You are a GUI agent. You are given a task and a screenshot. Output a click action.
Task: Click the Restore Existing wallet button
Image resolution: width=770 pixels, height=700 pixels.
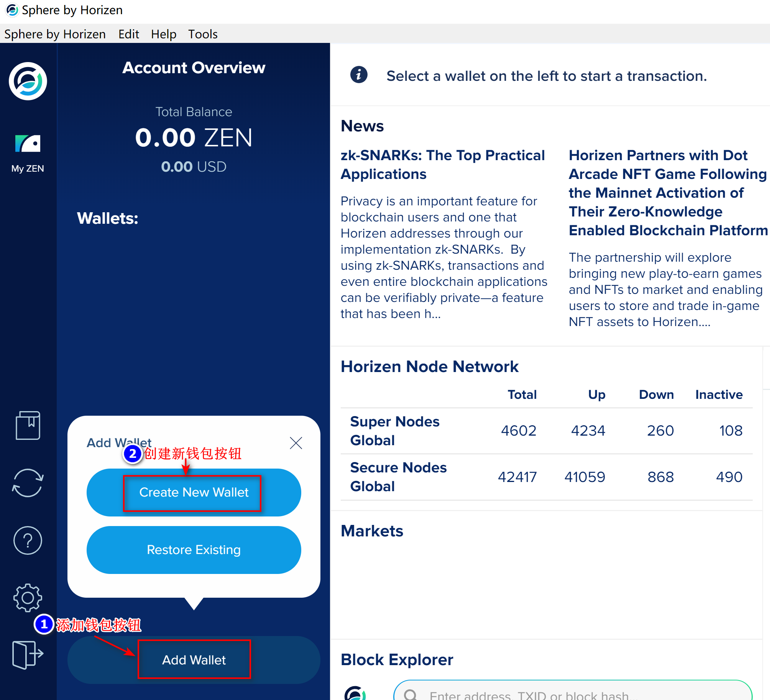pos(194,551)
